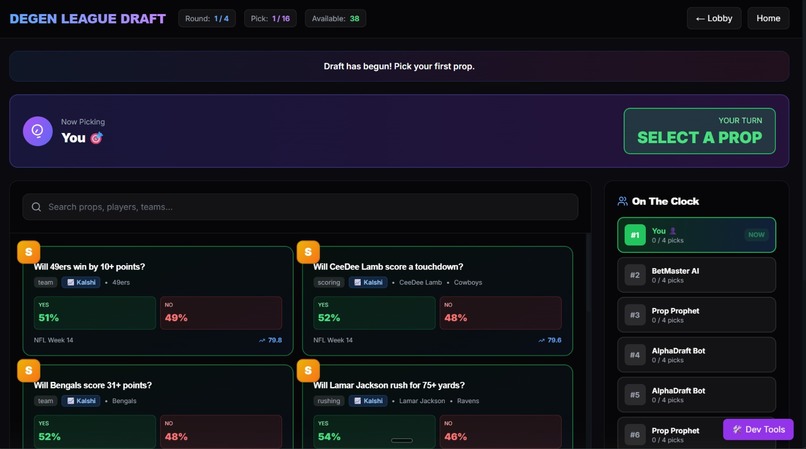806x449 pixels.
Task: Click Will CeeDee Lamb score a touchdown? title
Action: 388,266
